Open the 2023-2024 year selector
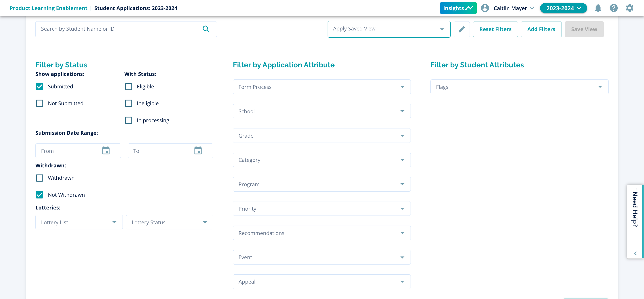This screenshot has width=644, height=299. point(563,8)
